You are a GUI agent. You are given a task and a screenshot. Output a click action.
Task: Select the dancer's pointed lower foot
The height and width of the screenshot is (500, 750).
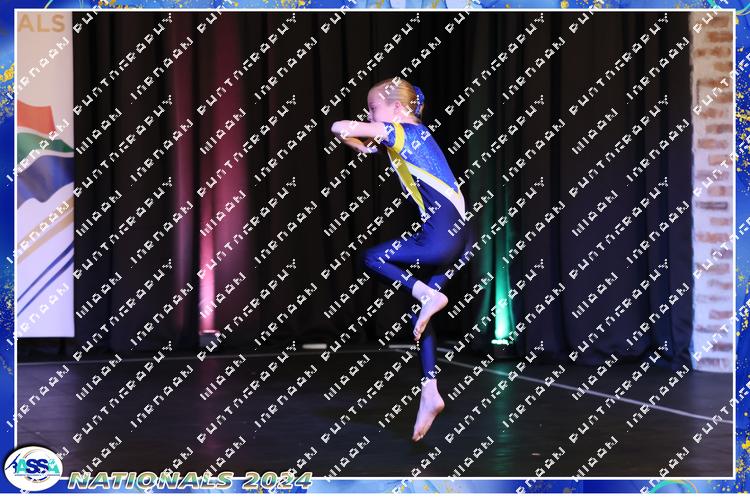pos(428,412)
